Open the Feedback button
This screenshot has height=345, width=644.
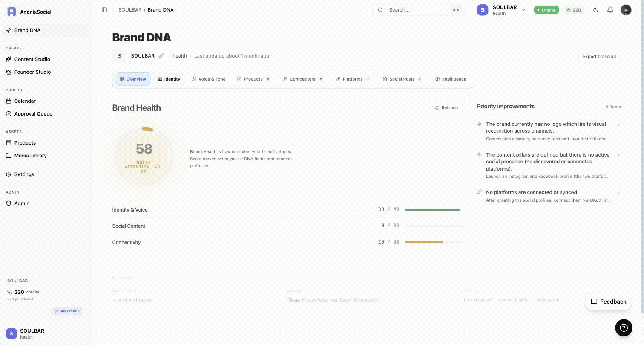pyautogui.click(x=609, y=302)
